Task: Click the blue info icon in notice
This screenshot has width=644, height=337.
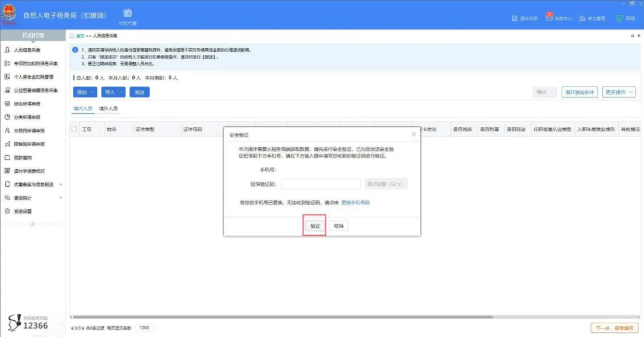Action: tap(75, 50)
